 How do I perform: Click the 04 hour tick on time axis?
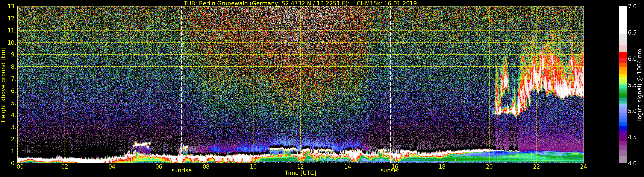[x=112, y=167]
